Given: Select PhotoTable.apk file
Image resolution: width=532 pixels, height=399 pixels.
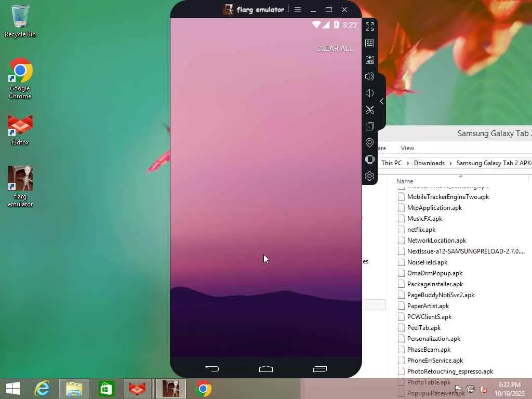Looking at the screenshot, I should coord(429,382).
